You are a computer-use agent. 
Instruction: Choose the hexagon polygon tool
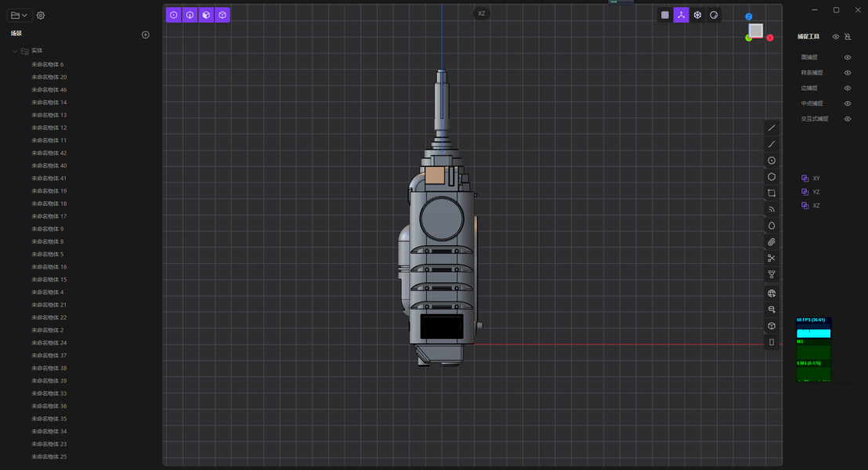(772, 176)
